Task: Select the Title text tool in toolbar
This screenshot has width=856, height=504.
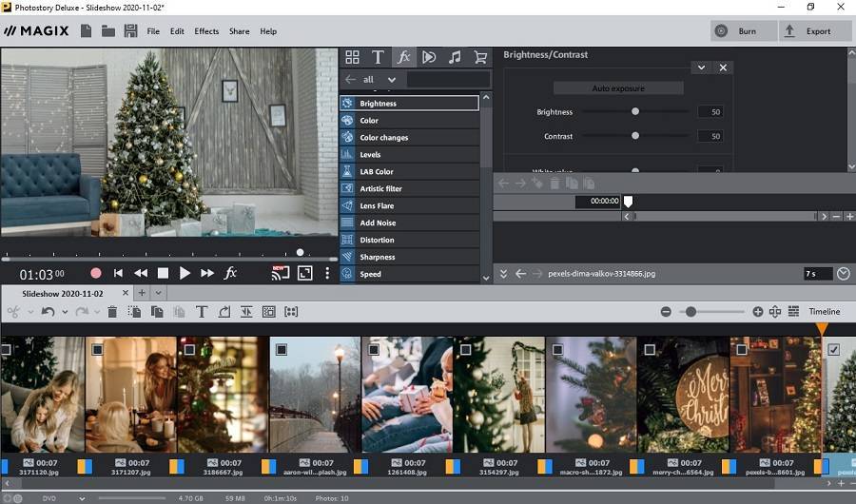Action: [x=202, y=312]
